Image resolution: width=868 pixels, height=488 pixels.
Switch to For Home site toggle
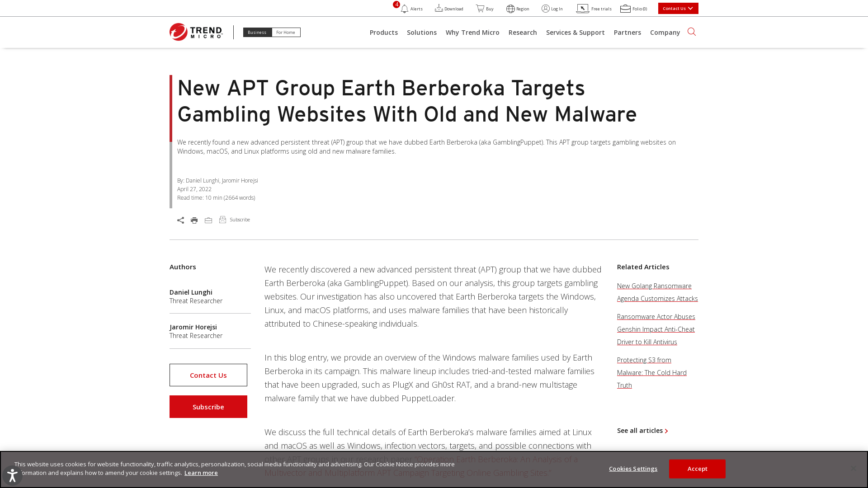click(x=286, y=33)
